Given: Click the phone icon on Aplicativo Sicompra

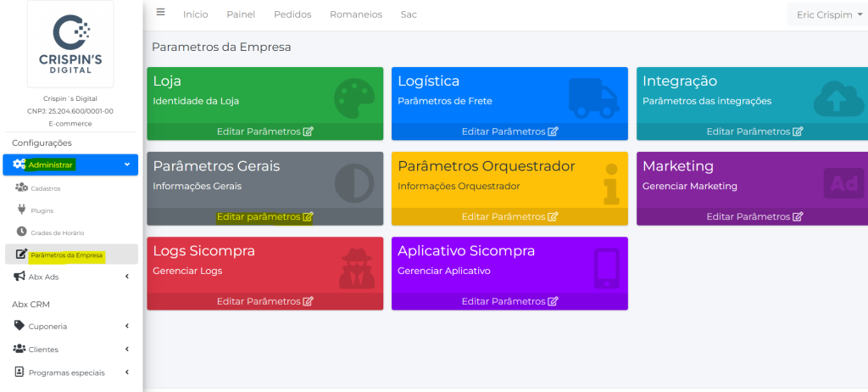Looking at the screenshot, I should pos(605,268).
